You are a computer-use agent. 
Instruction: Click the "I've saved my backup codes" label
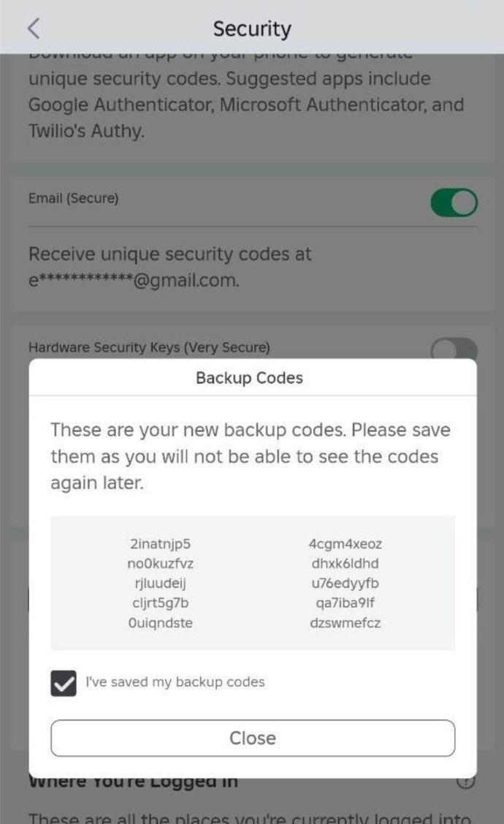tap(175, 682)
